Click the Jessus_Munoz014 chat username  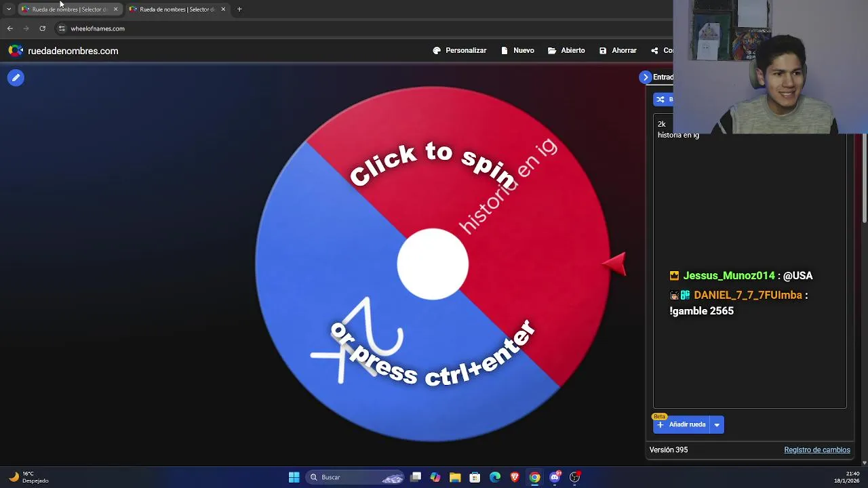click(x=729, y=276)
